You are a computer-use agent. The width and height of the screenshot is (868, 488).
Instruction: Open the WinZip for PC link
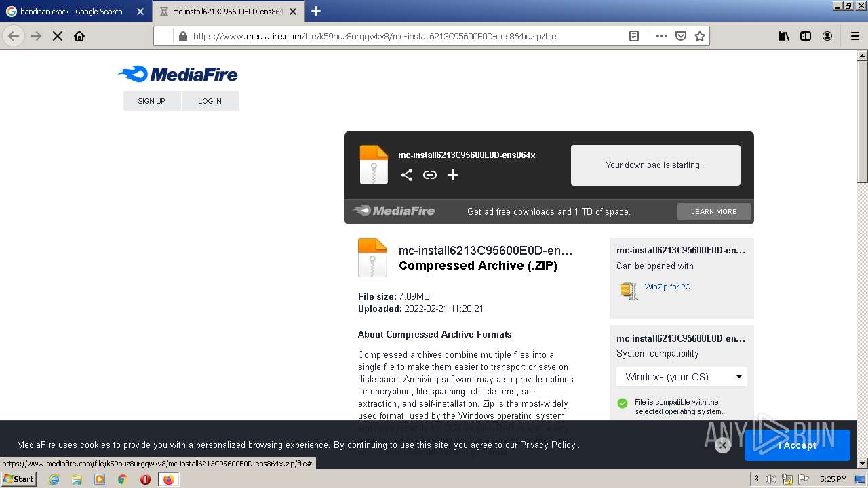click(x=667, y=287)
